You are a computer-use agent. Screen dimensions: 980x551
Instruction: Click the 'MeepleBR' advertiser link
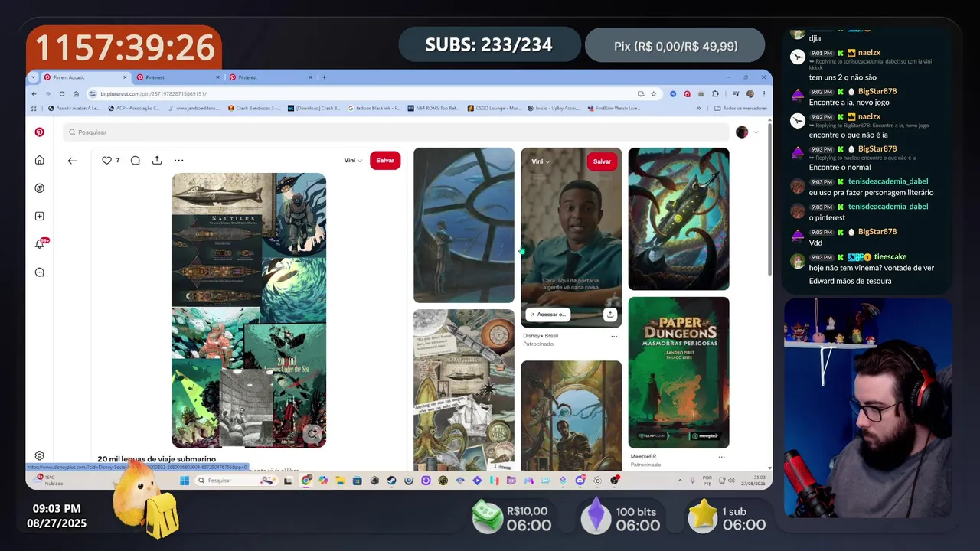click(x=643, y=456)
